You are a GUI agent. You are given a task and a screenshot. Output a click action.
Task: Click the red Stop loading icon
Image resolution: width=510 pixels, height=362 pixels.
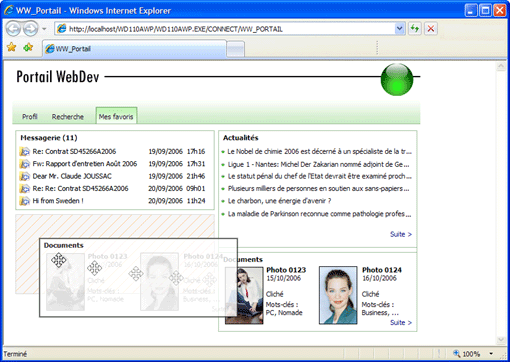click(431, 29)
